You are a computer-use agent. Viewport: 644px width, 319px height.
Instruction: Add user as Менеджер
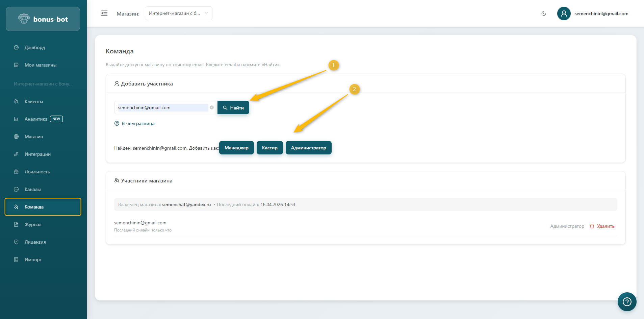coord(236,148)
